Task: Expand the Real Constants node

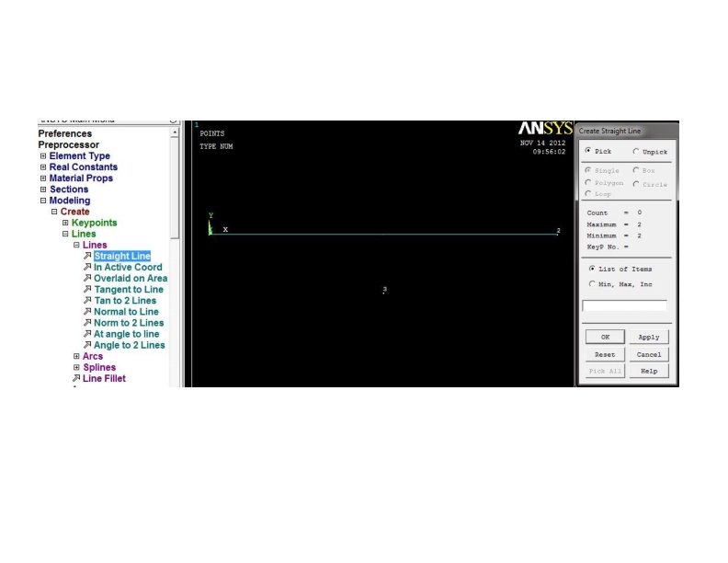Action: (43, 167)
